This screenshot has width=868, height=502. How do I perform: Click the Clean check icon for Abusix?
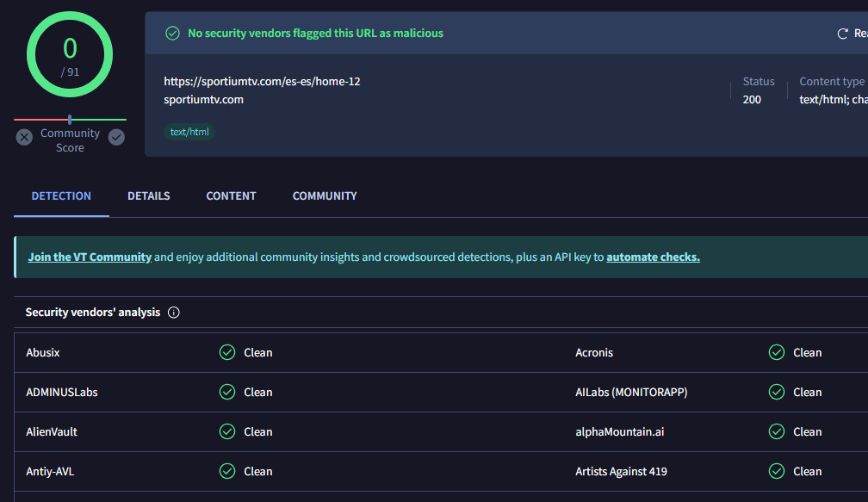(x=227, y=352)
